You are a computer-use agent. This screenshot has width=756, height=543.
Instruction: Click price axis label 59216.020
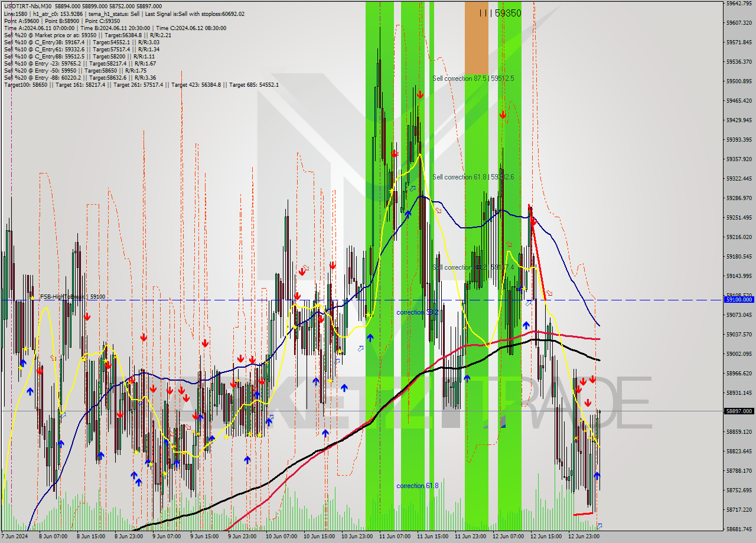point(739,237)
